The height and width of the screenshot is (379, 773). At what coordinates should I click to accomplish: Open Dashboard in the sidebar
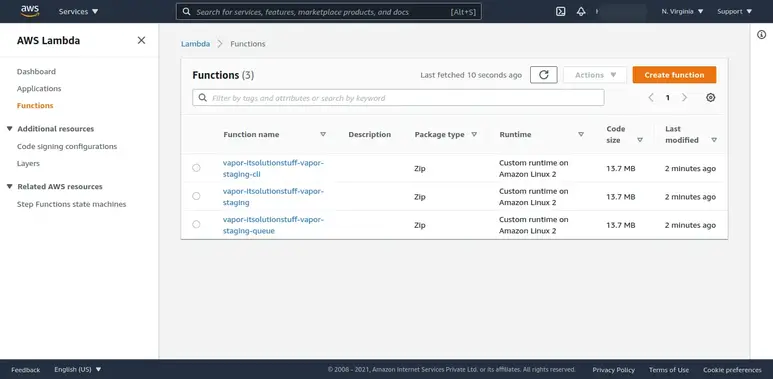[x=36, y=71]
